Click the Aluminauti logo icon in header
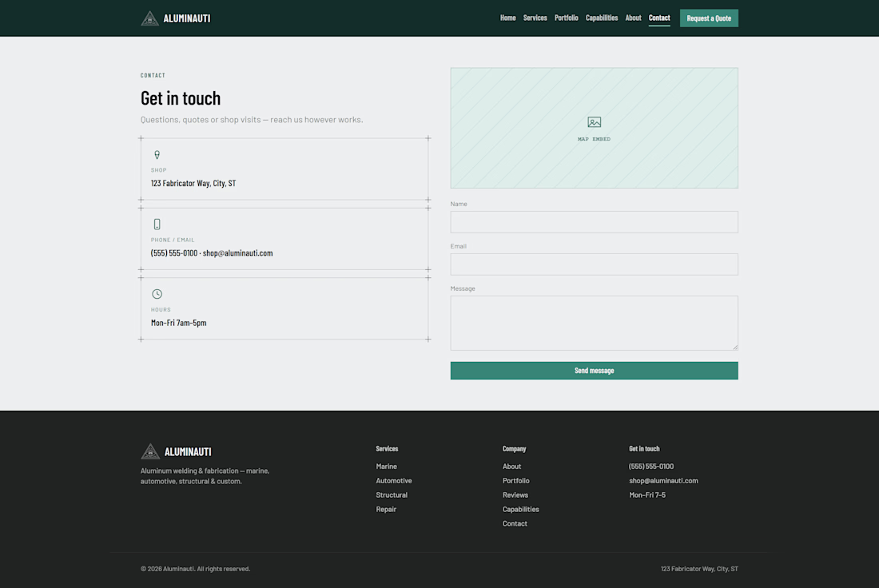 point(149,18)
